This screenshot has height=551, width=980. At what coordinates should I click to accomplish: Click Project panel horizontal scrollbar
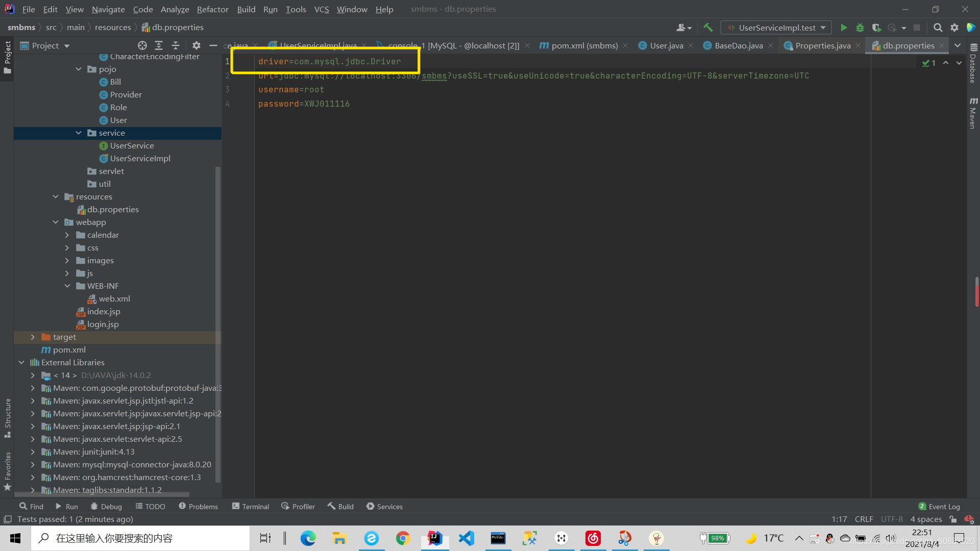pos(102,494)
